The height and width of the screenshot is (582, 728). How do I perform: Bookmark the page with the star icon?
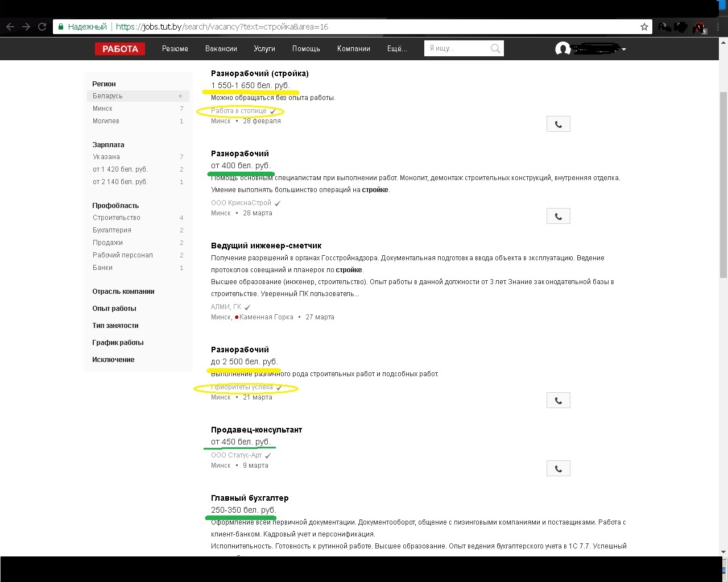644,27
